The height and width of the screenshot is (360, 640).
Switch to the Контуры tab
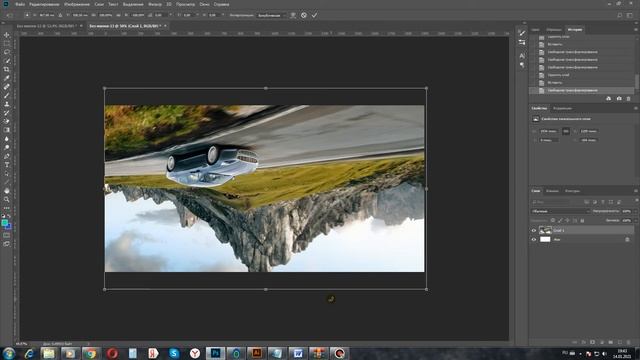click(572, 191)
